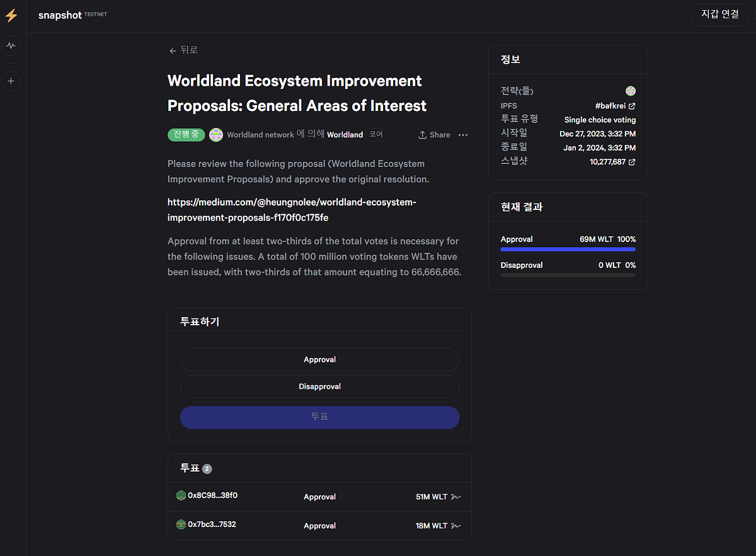
Task: Open the three-dot more options menu
Action: (x=463, y=135)
